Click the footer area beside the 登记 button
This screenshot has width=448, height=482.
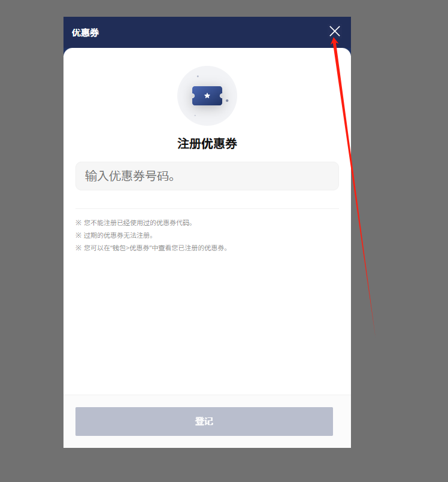point(342,421)
